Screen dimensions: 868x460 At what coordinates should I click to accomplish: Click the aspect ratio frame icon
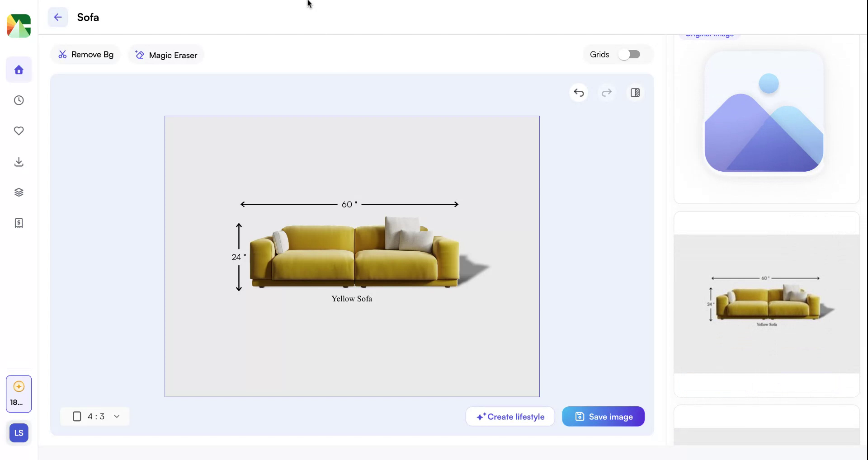77,416
